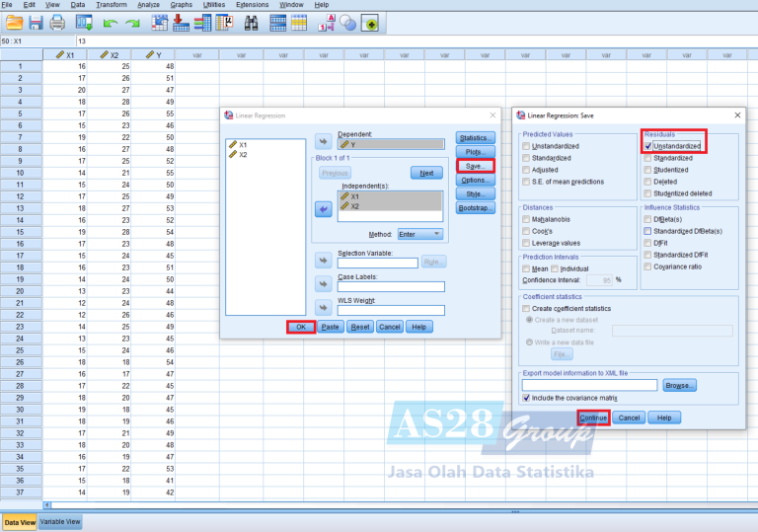The height and width of the screenshot is (532, 758).
Task: Click the Find binoculars icon
Action: tap(252, 22)
